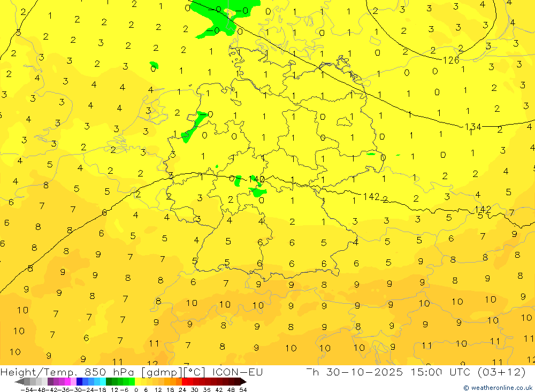Click the gray left arrow end of color scale
This screenshot has width=535, height=392.
click(x=19, y=382)
